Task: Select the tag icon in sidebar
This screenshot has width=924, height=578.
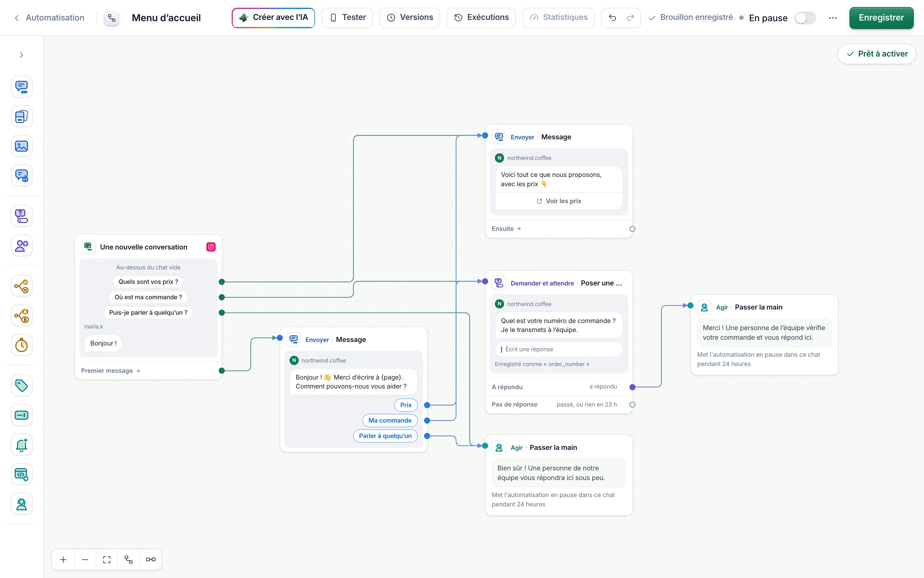Action: point(21,385)
